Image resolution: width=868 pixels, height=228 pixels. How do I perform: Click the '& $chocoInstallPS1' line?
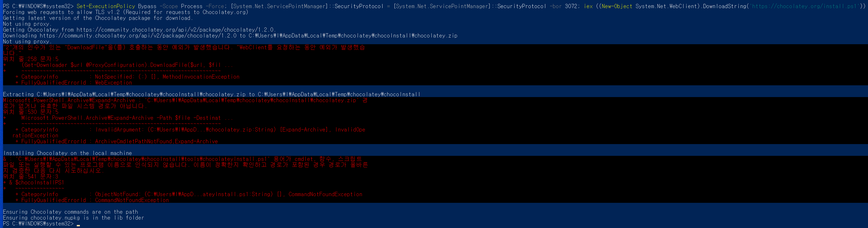[x=33, y=182]
